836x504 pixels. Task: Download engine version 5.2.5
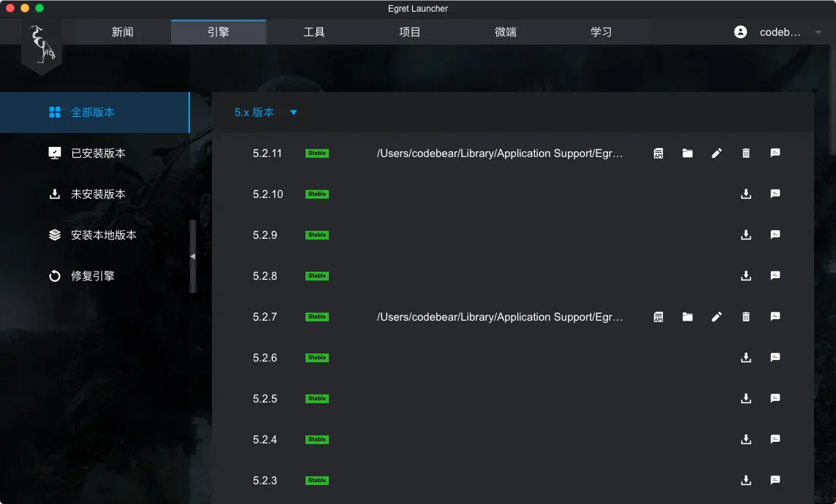tap(746, 399)
